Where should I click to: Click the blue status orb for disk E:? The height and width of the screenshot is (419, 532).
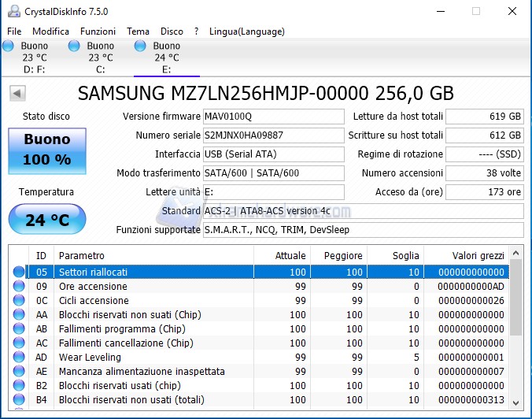click(140, 46)
